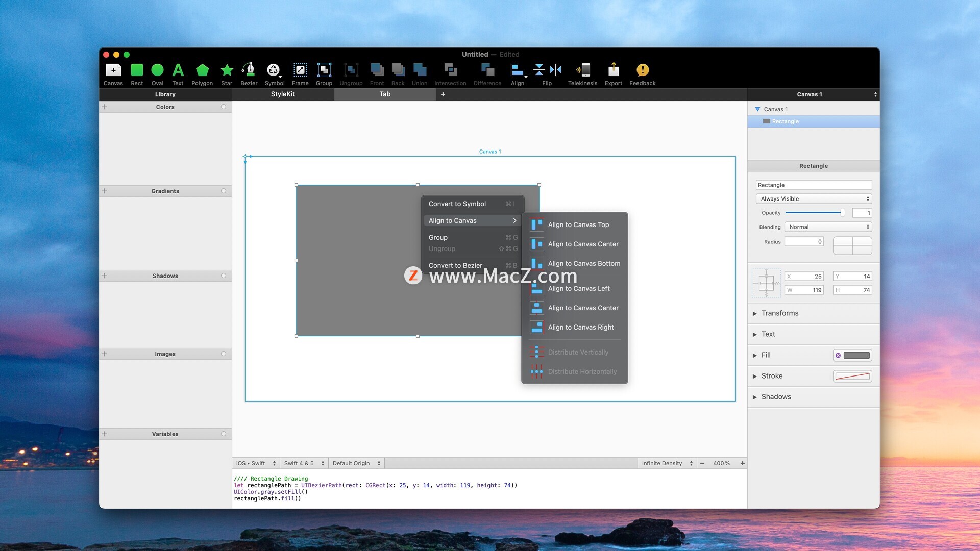Open the Always Visible dropdown
The height and width of the screenshot is (551, 980).
click(x=814, y=198)
